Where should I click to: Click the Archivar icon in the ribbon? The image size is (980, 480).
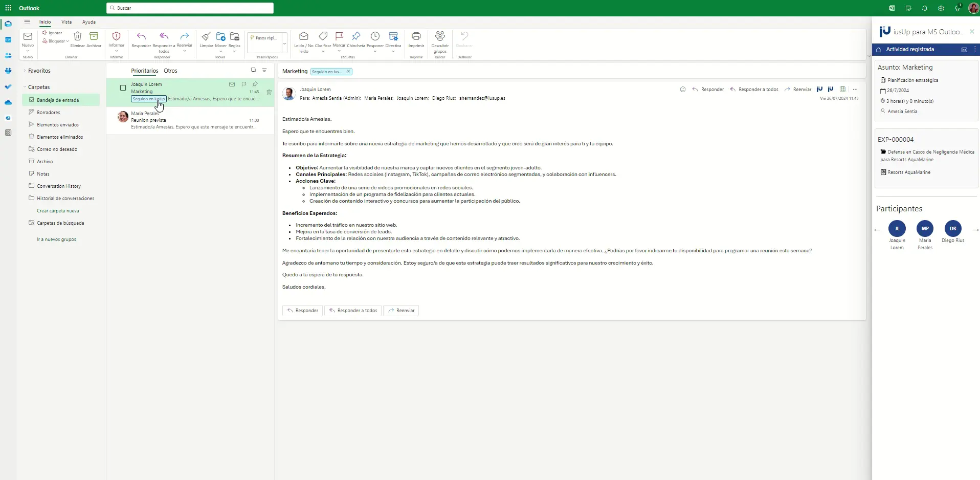94,37
